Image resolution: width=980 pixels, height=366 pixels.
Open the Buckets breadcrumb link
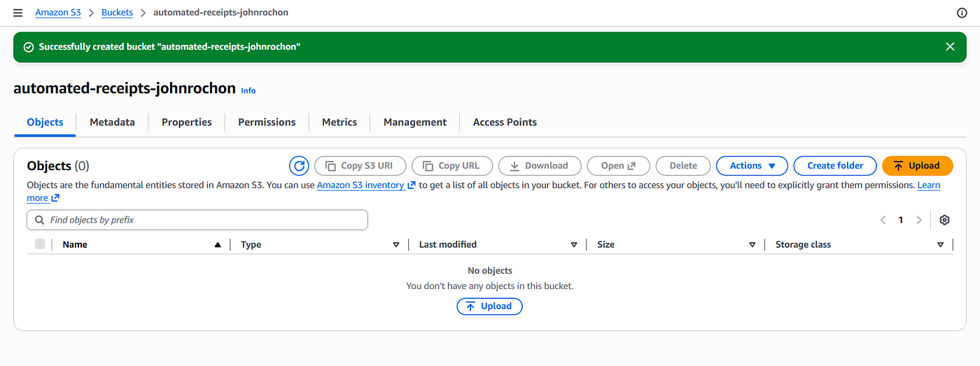117,13
